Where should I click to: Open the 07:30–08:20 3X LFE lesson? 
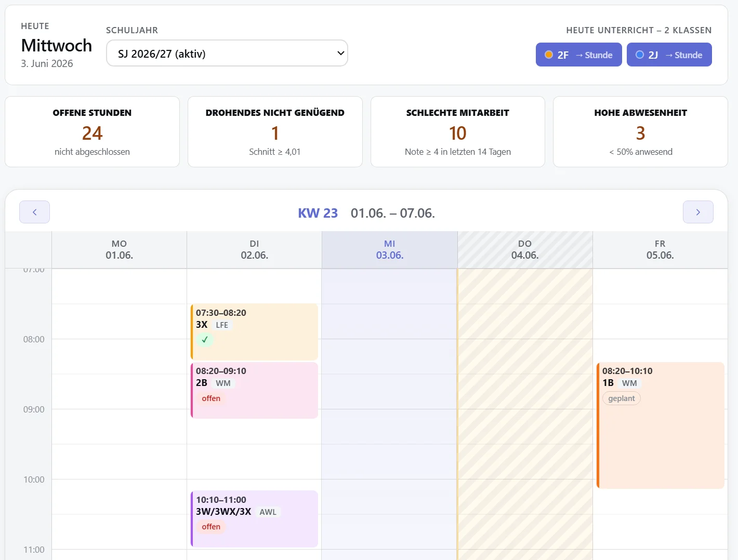(255, 332)
